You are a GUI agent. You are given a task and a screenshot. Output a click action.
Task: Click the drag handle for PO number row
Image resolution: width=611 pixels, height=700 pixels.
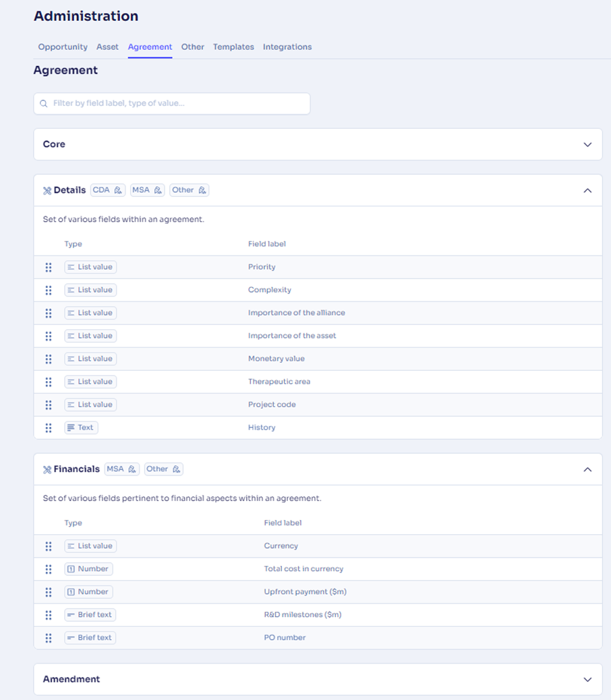pyautogui.click(x=48, y=638)
